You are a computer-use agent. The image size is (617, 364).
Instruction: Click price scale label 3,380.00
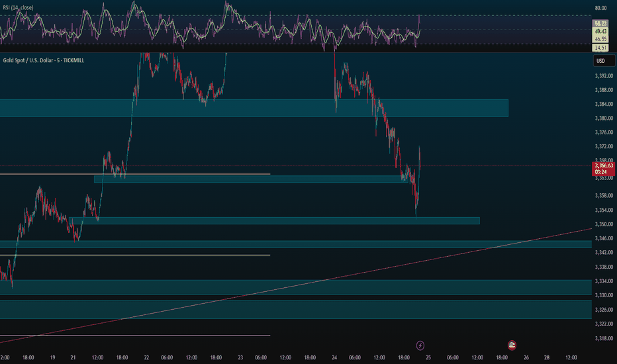[x=604, y=118]
